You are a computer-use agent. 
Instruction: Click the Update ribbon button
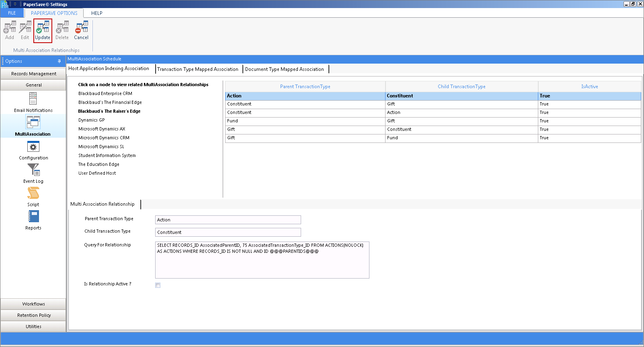pyautogui.click(x=43, y=31)
